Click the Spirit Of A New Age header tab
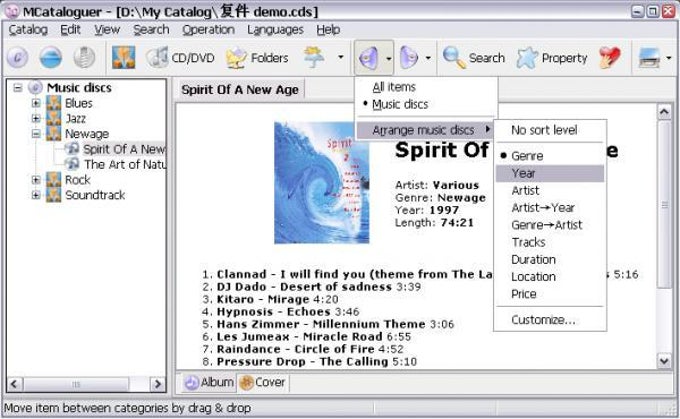Screen dimensions: 680x419 coord(240,90)
